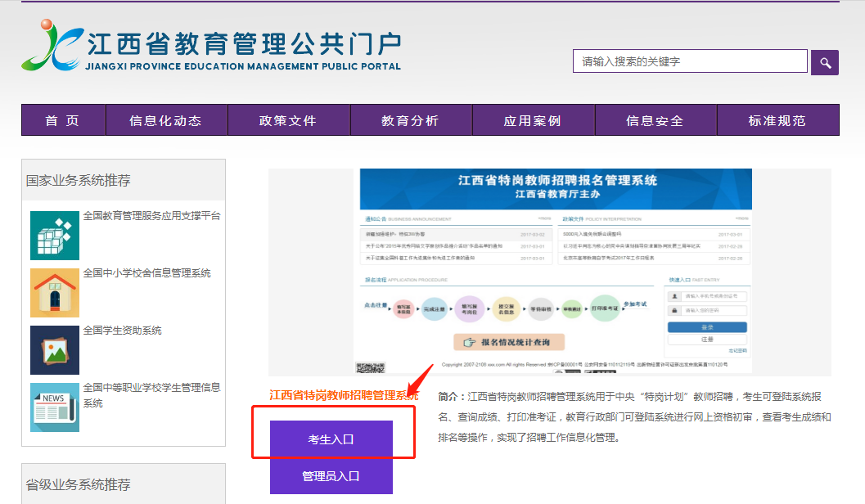The image size is (865, 504).
Task: Click the 管理员入口 button
Action: click(331, 476)
